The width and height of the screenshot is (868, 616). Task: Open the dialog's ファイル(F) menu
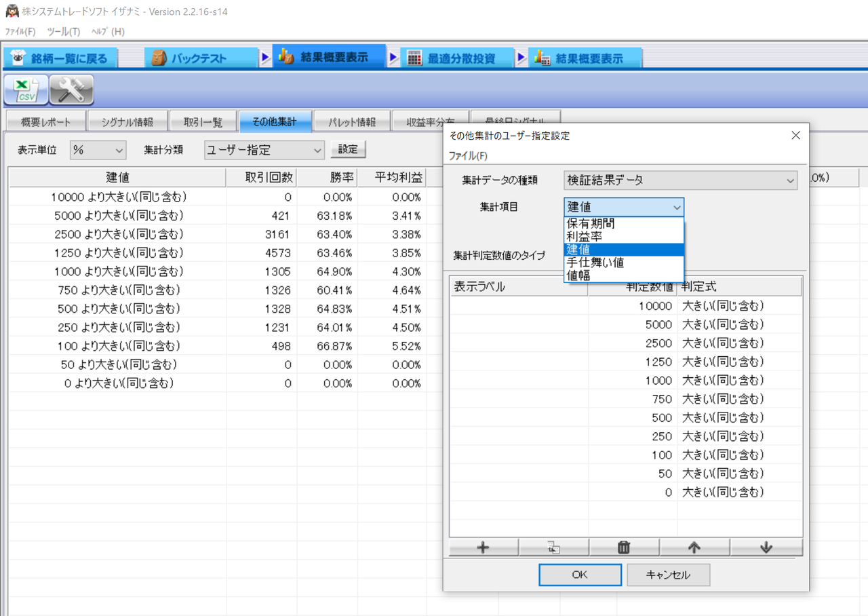tap(468, 155)
